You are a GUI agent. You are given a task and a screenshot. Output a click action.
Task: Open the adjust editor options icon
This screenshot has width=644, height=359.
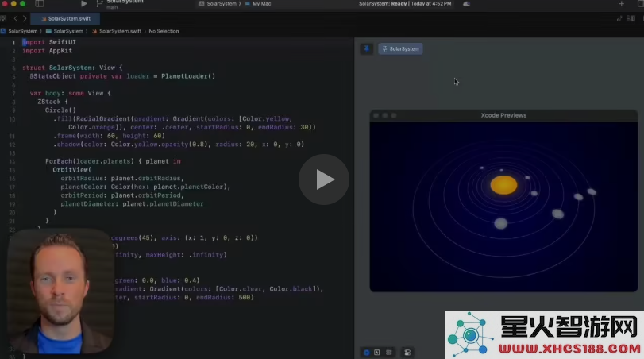(631, 18)
